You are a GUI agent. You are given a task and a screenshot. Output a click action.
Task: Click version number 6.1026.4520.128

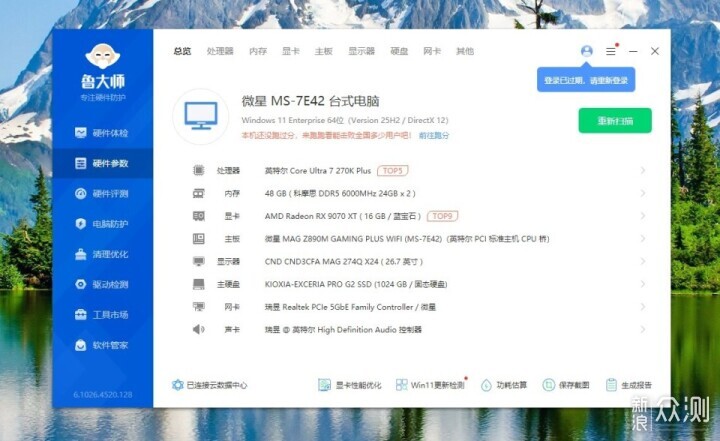coord(103,395)
